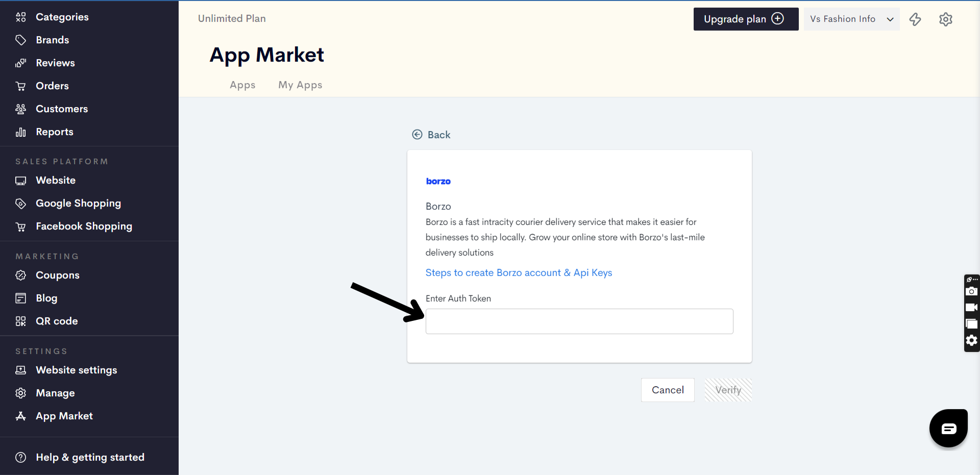The image size is (980, 475).
Task: Click the Manage gear icon in sidebar
Action: [20, 393]
